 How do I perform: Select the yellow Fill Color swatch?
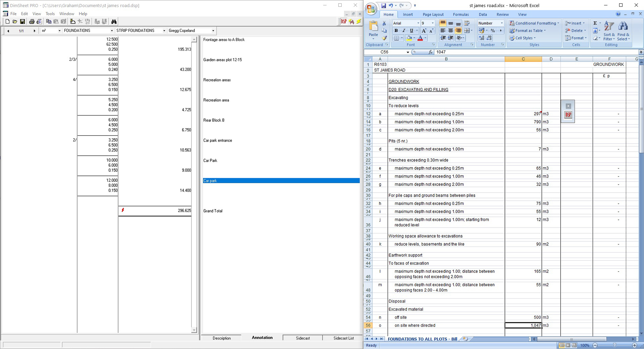(409, 38)
